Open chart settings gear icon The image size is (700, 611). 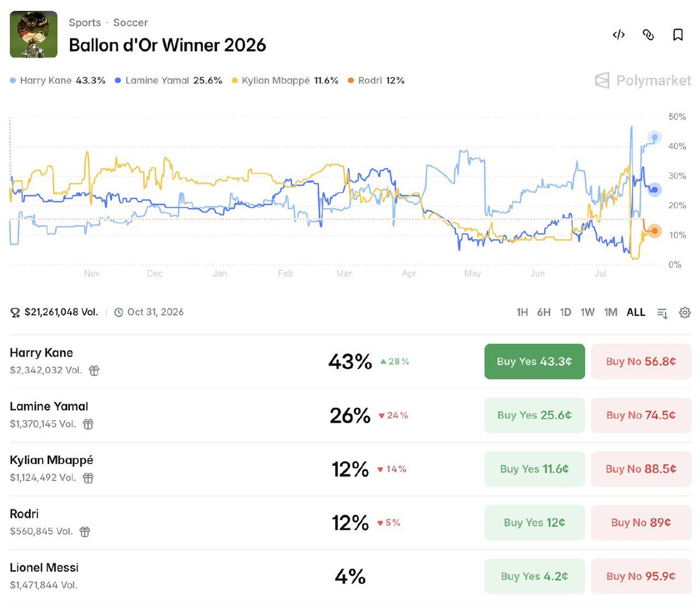click(x=685, y=312)
